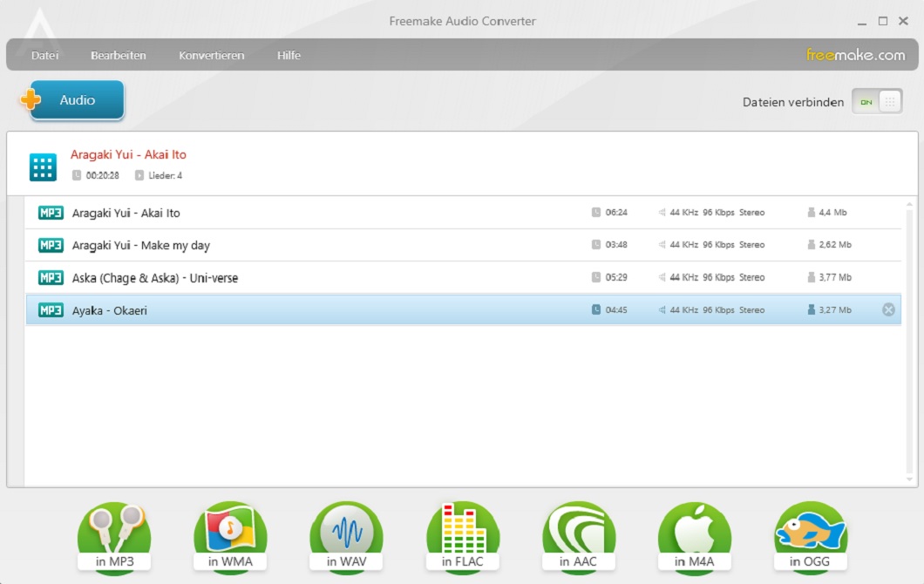924x584 pixels.
Task: Toggle off the "Dateien verbinden" switch
Action: click(877, 101)
